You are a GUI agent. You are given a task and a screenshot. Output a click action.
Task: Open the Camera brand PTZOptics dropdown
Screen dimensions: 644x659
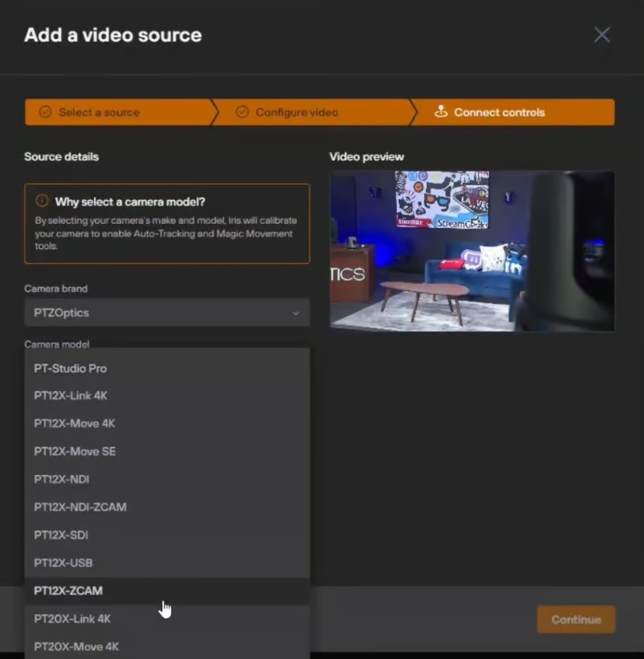tap(167, 313)
